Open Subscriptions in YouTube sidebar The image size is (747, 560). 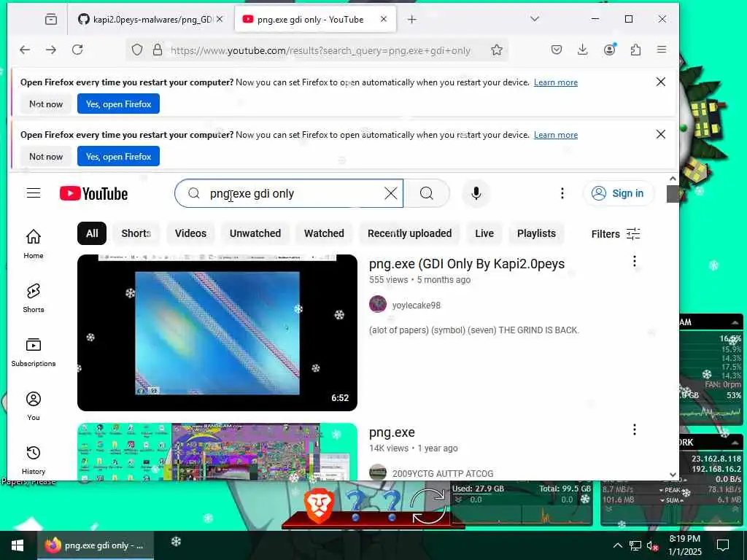[x=34, y=352]
